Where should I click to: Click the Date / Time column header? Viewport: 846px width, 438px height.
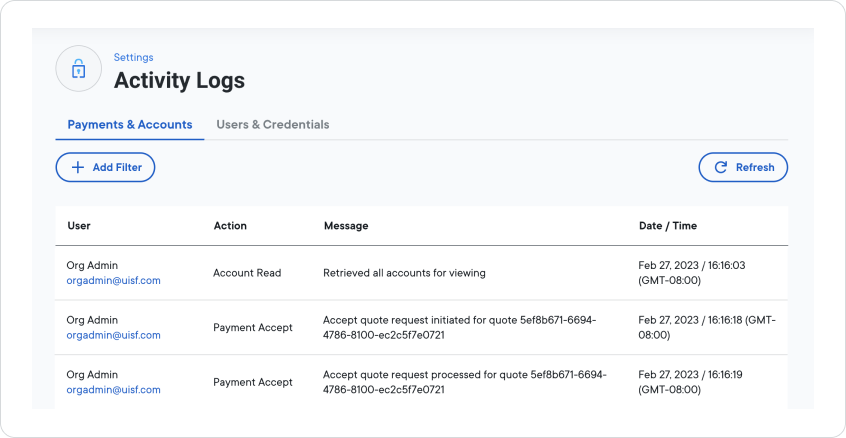(x=668, y=226)
